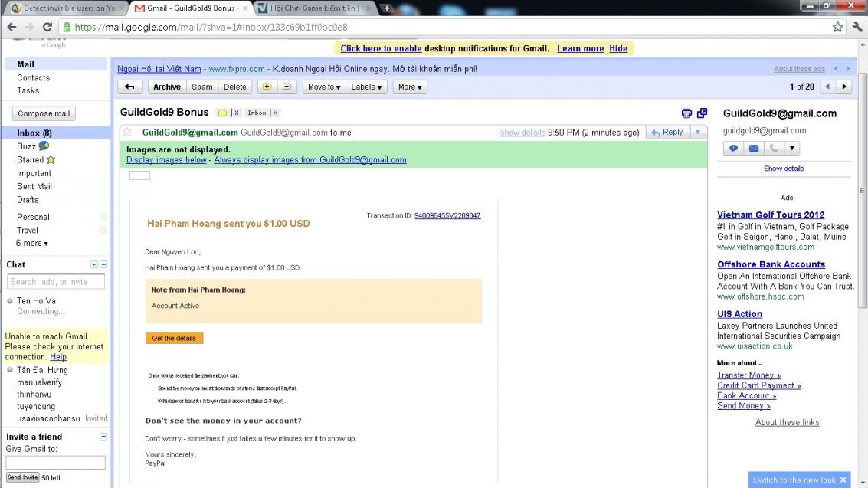
Task: Email GuildGold9 using envelope icon
Action: click(x=753, y=149)
